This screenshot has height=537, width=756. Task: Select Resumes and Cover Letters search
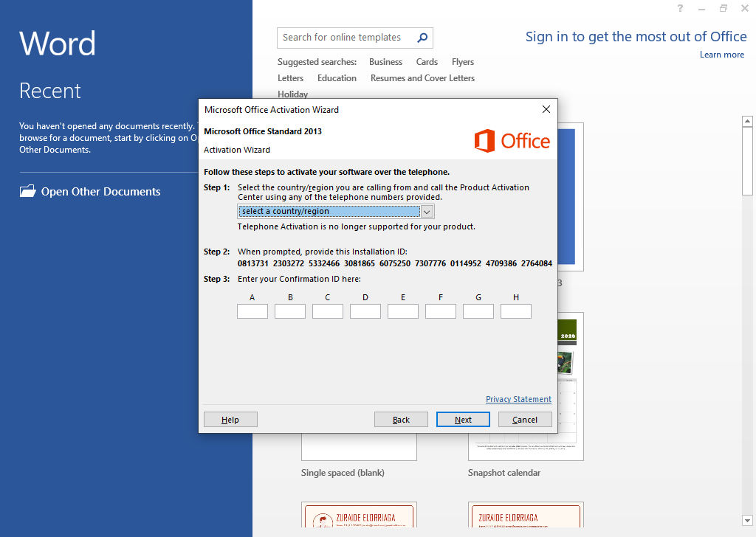click(x=422, y=78)
